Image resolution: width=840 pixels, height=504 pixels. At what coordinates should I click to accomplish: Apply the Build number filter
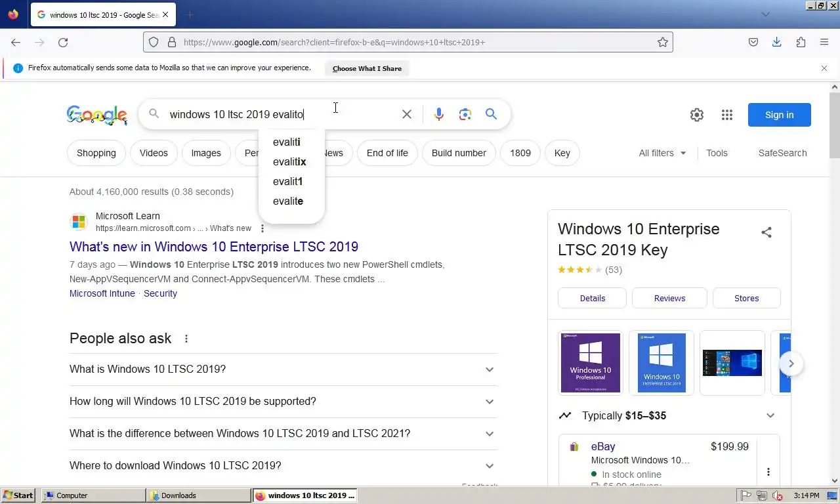coord(459,153)
